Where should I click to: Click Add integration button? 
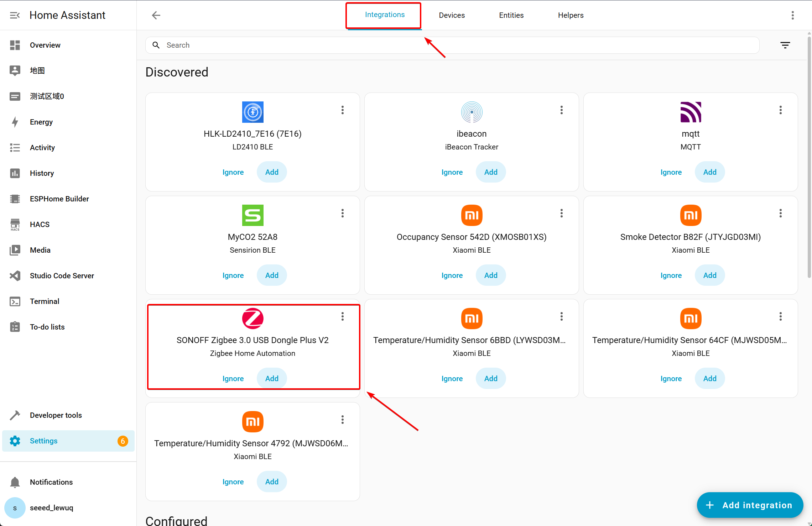pyautogui.click(x=750, y=505)
